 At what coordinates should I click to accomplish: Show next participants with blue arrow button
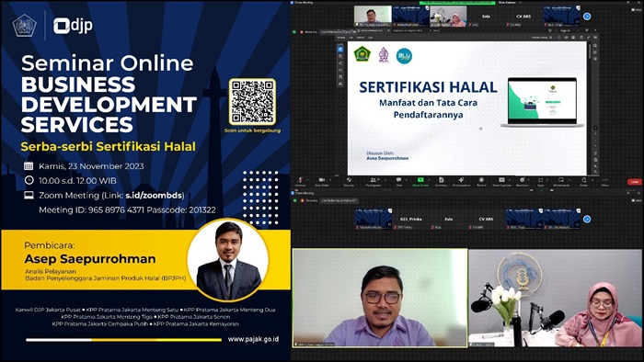tap(587, 17)
